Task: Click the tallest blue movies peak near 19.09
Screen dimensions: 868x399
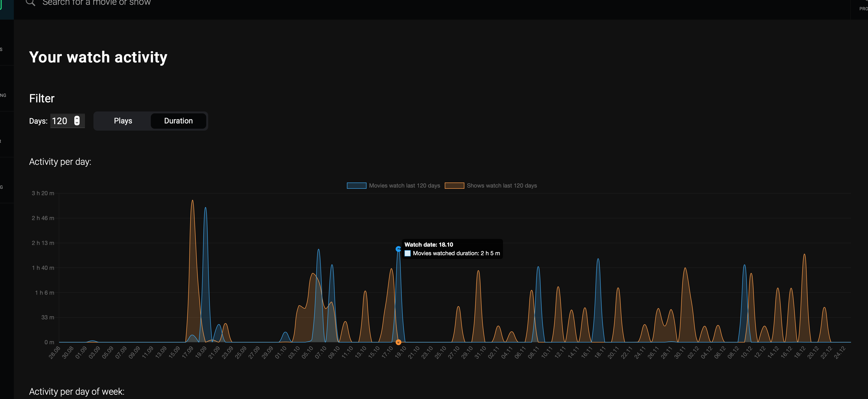Action: click(x=205, y=208)
